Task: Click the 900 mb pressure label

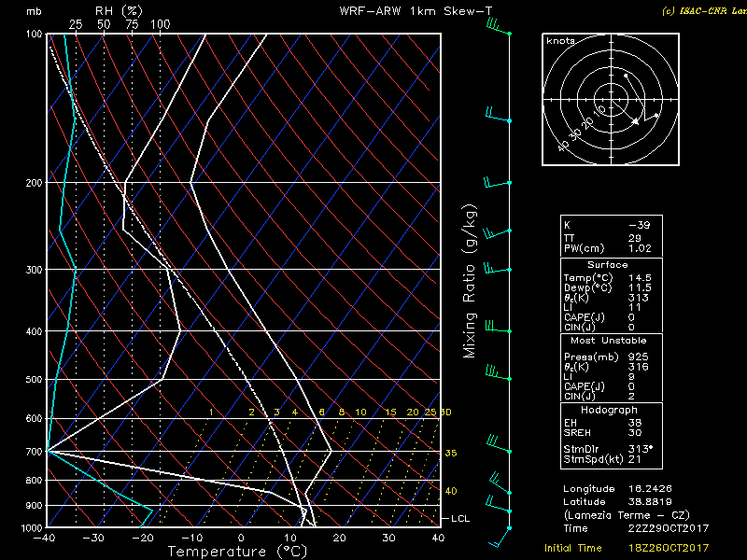Action: coord(34,505)
